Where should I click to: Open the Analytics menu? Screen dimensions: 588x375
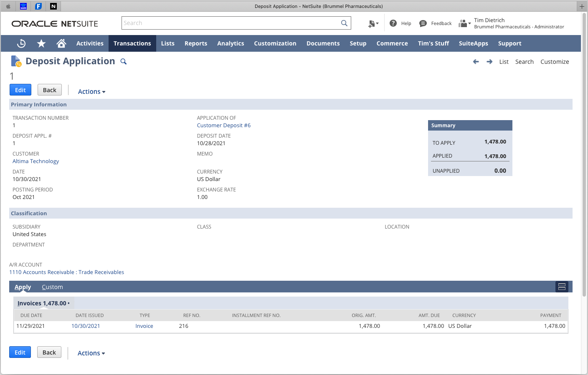231,43
